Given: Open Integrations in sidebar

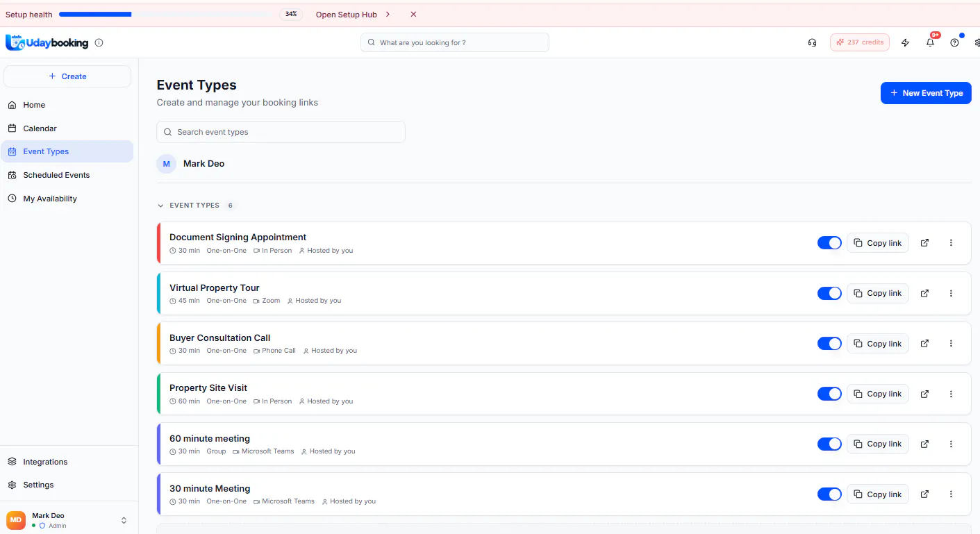Looking at the screenshot, I should pos(67,462).
